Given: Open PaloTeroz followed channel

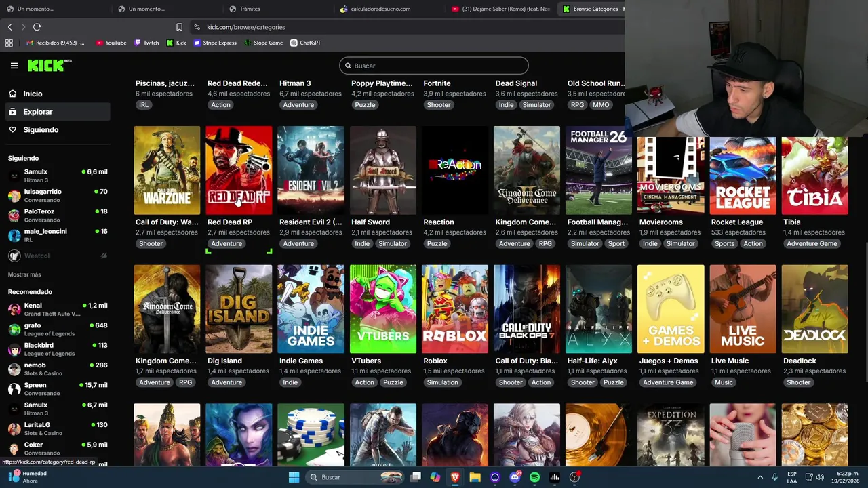Looking at the screenshot, I should [58, 216].
